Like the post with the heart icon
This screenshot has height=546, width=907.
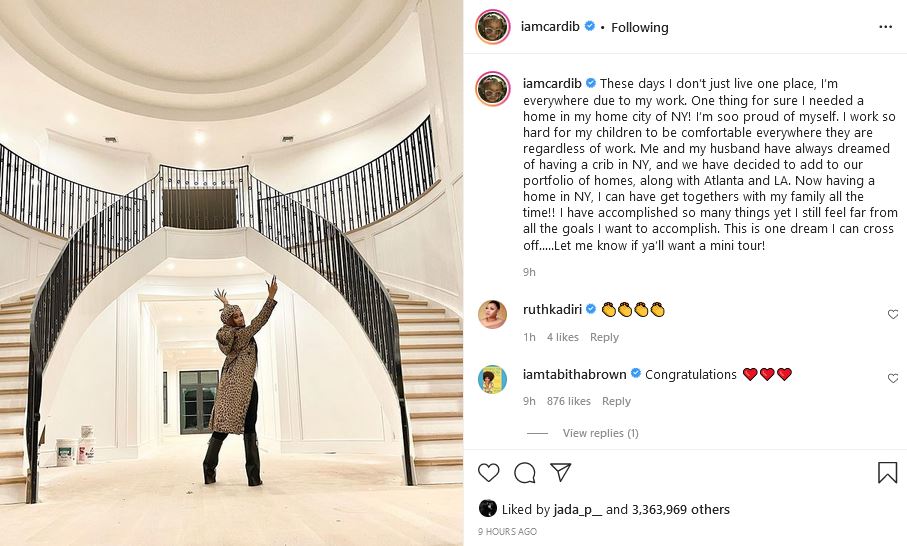point(489,473)
